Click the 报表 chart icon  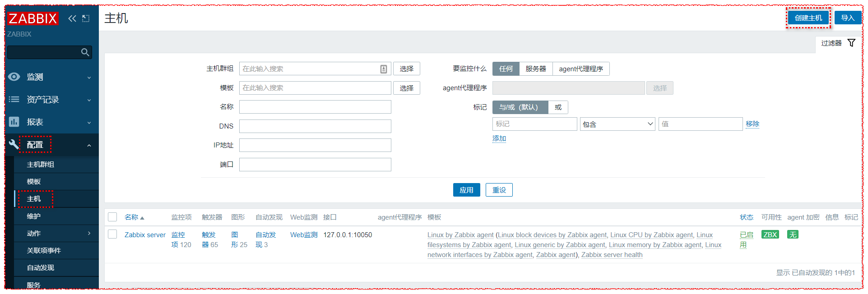click(x=14, y=122)
